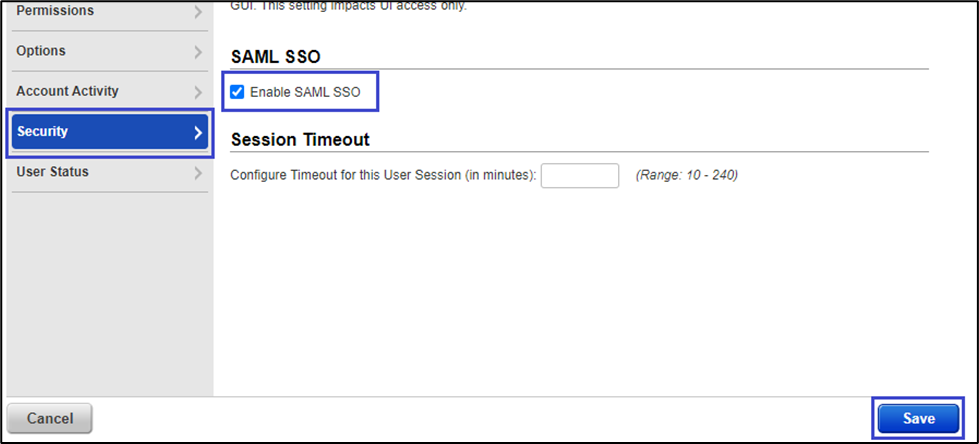Click the chevron arrow beside Permissions
This screenshot has width=979, height=444.
(197, 12)
